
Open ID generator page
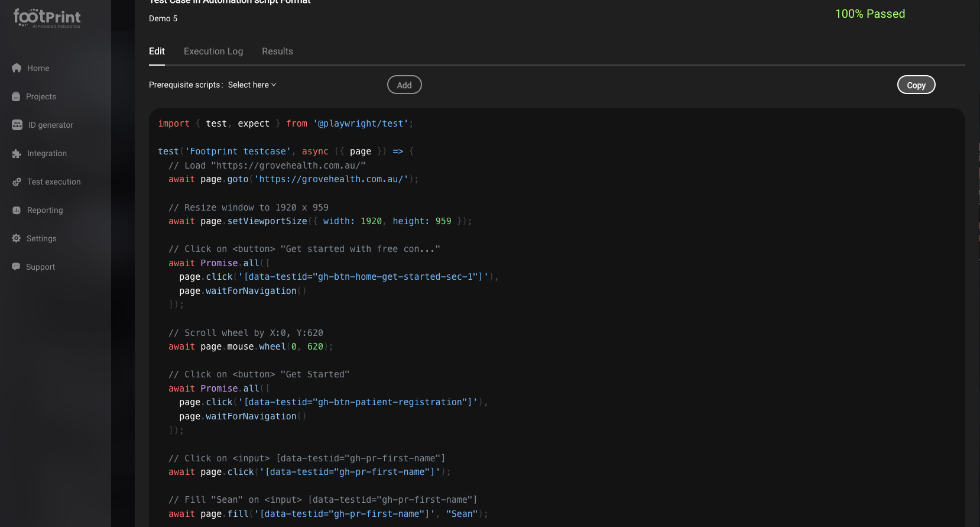point(51,125)
